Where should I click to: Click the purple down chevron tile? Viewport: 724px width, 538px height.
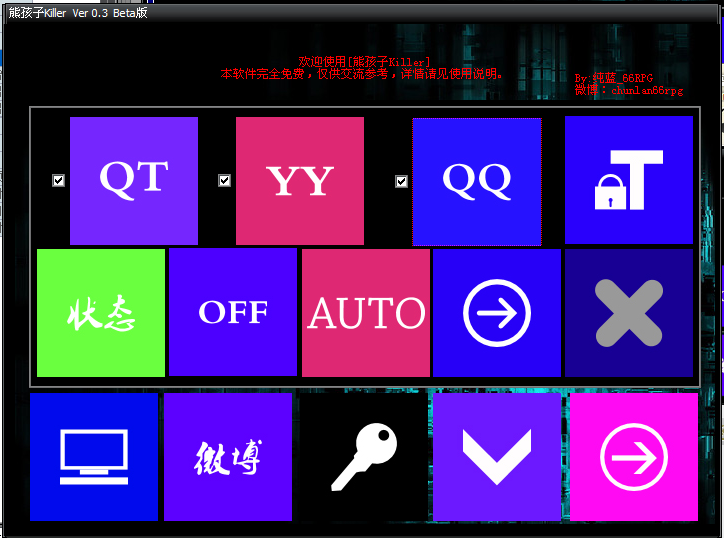click(x=497, y=457)
